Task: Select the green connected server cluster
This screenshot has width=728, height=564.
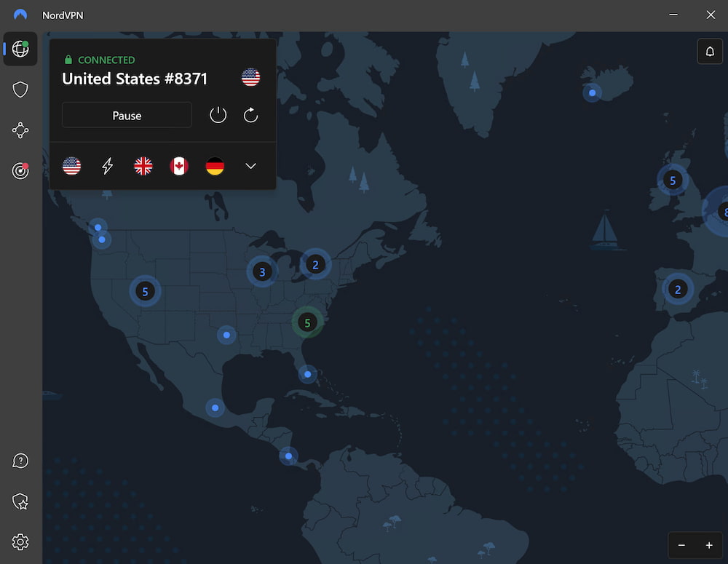Action: point(307,322)
